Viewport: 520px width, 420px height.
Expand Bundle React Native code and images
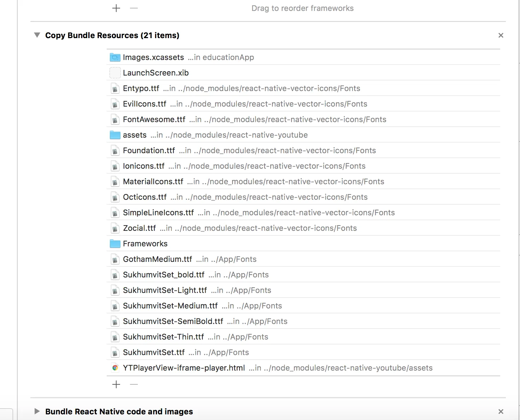pos(37,411)
